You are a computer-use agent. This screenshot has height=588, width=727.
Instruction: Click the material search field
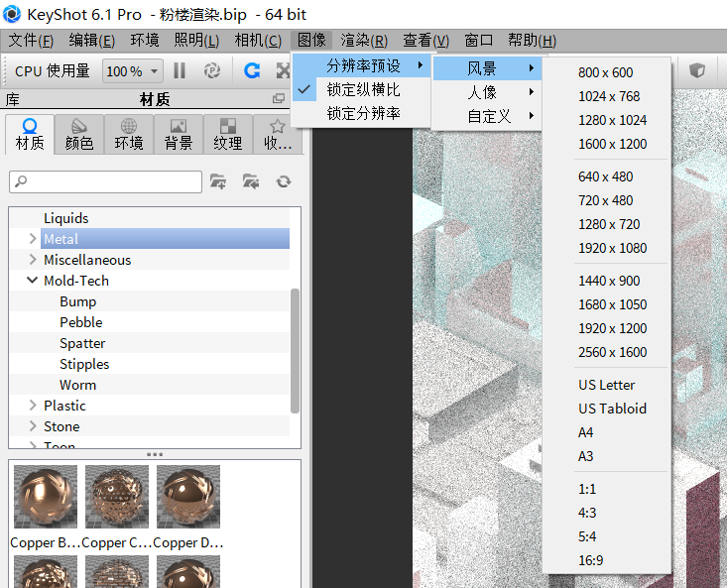pos(106,181)
